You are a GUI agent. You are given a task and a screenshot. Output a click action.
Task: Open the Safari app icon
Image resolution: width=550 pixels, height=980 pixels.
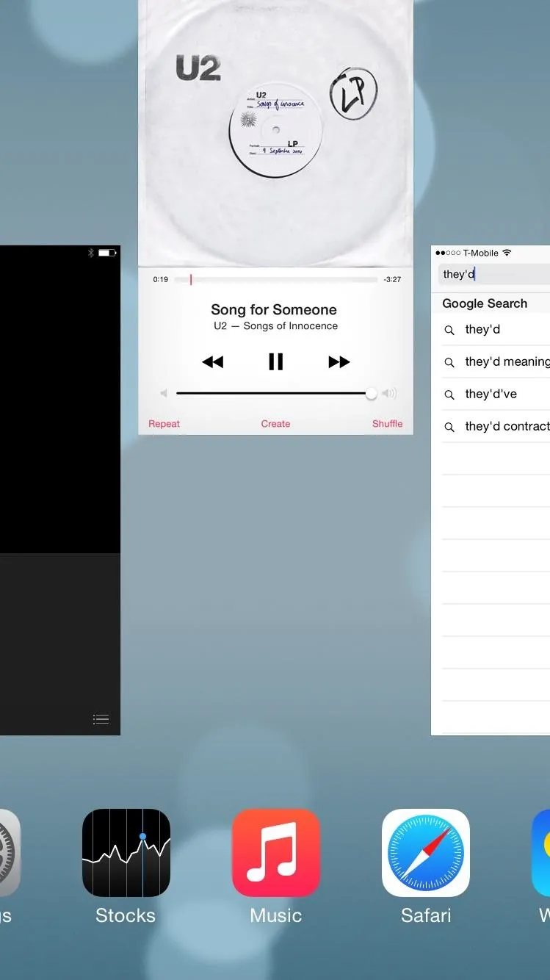click(x=426, y=853)
